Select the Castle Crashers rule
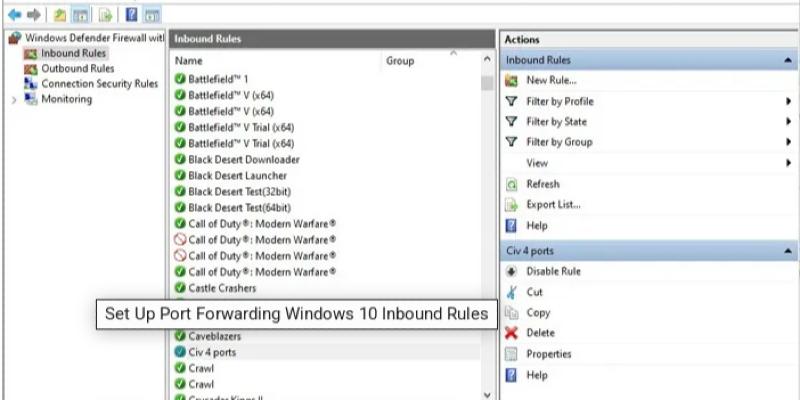The image size is (800, 400). click(x=222, y=288)
